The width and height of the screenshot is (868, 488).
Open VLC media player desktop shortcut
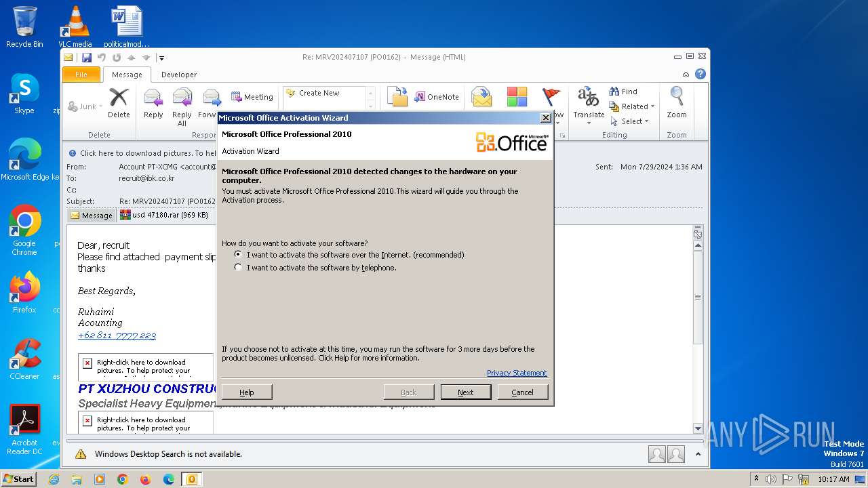[x=75, y=27]
